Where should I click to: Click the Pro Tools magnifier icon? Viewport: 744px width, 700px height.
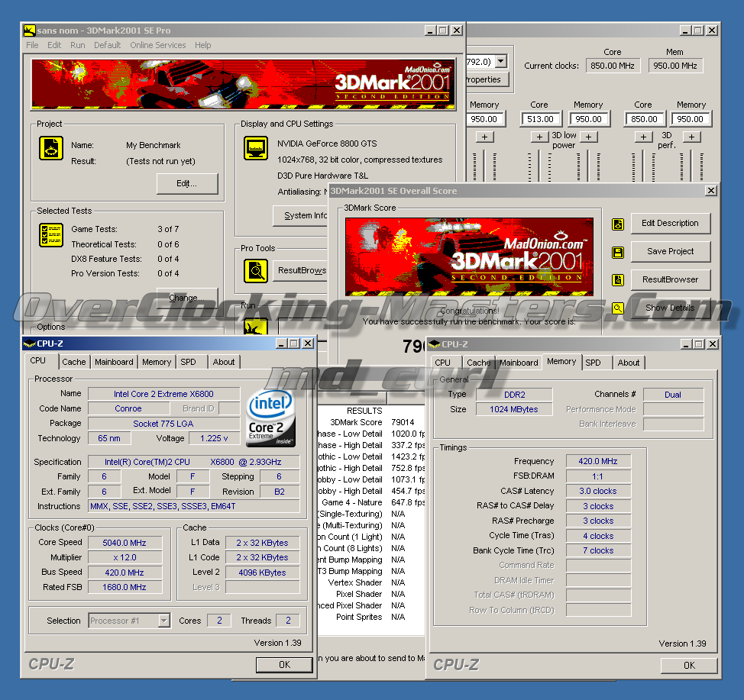256,271
